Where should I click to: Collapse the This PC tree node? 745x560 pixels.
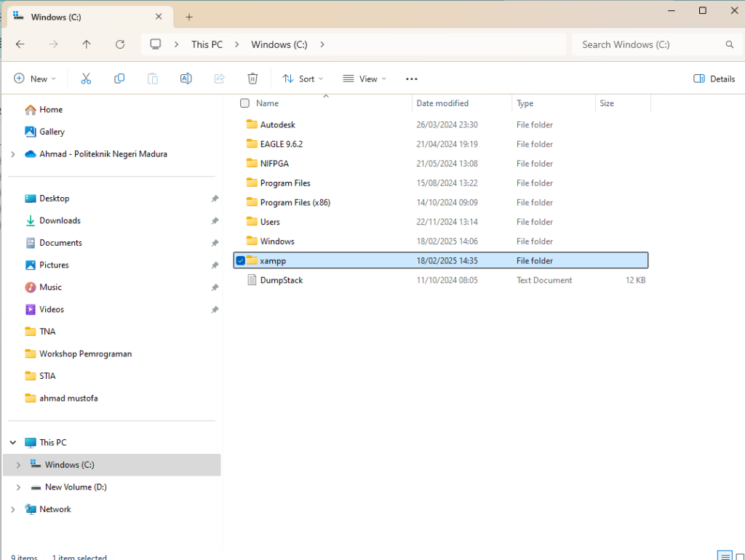point(13,442)
